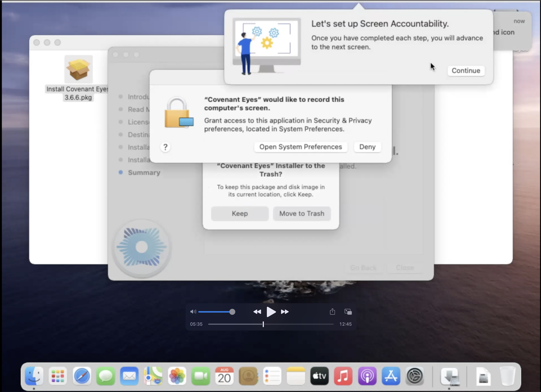Image resolution: width=541 pixels, height=392 pixels.
Task: Move the installer to Trash
Action: [x=302, y=213]
